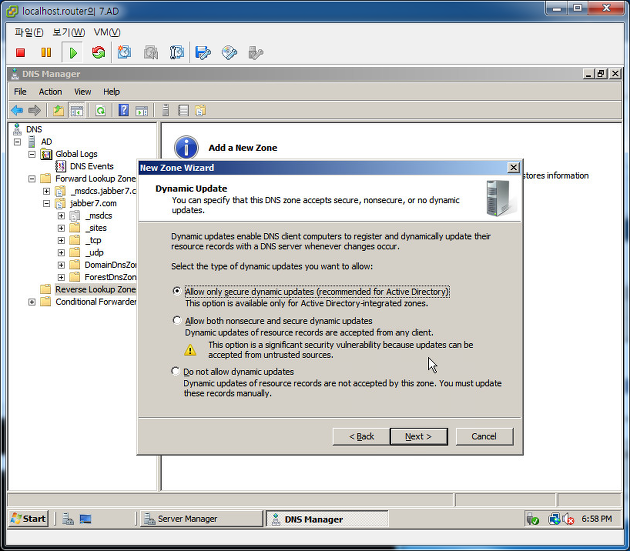Image resolution: width=630 pixels, height=551 pixels.
Task: Click the red Stop VM button
Action: click(20, 53)
